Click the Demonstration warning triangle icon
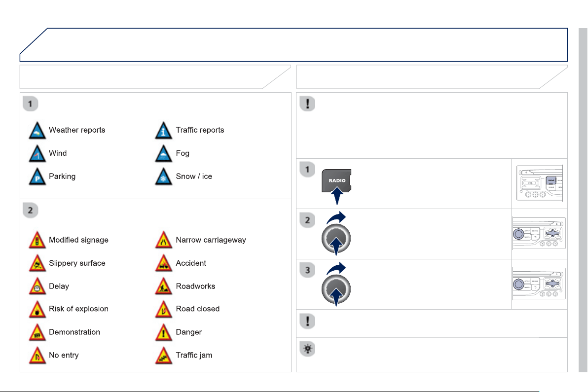 click(x=37, y=332)
